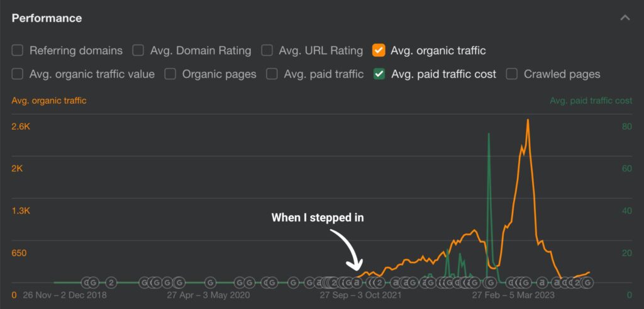Select the G marker beneath the tall green spike
The image size is (644, 309).
[x=489, y=283]
